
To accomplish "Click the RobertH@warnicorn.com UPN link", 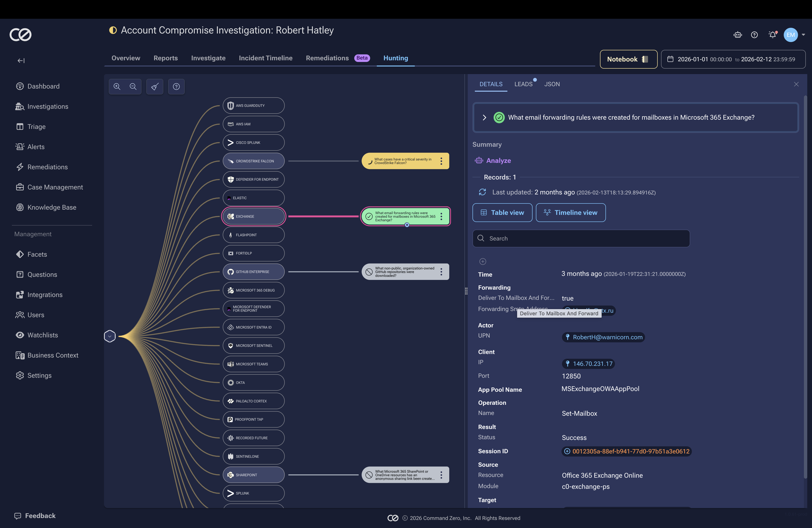I will pos(607,337).
